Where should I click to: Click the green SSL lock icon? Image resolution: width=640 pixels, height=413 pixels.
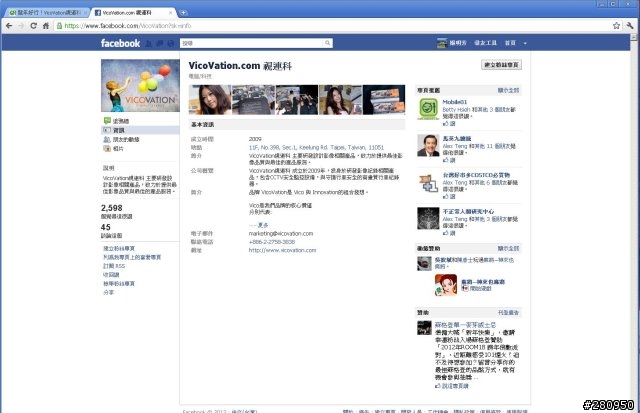click(60, 26)
